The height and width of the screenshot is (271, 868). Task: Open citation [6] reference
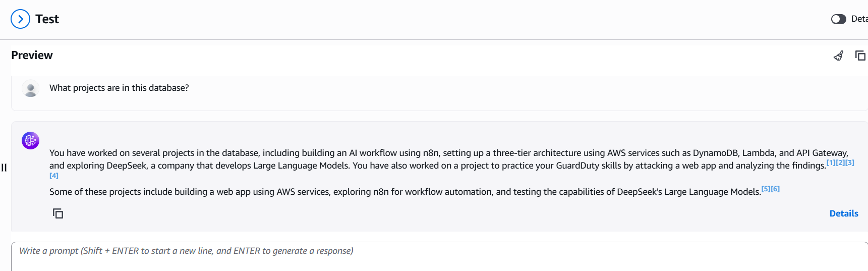775,189
